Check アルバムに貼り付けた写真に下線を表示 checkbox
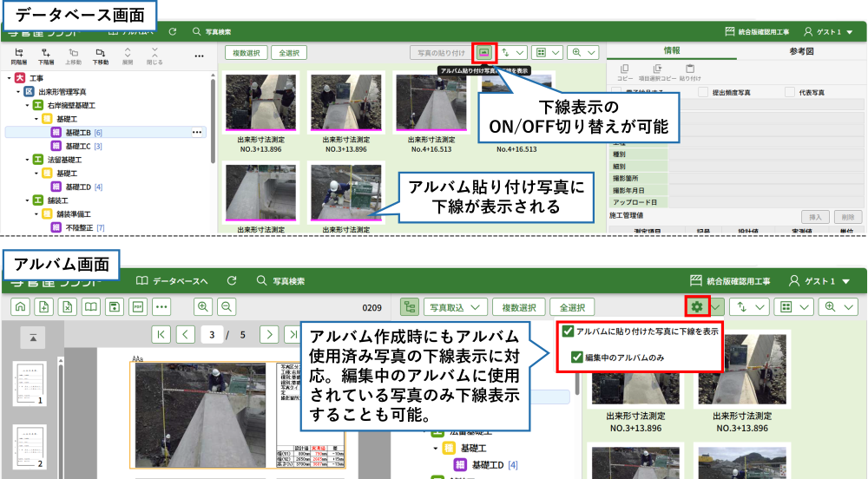The image size is (868, 479). [568, 331]
